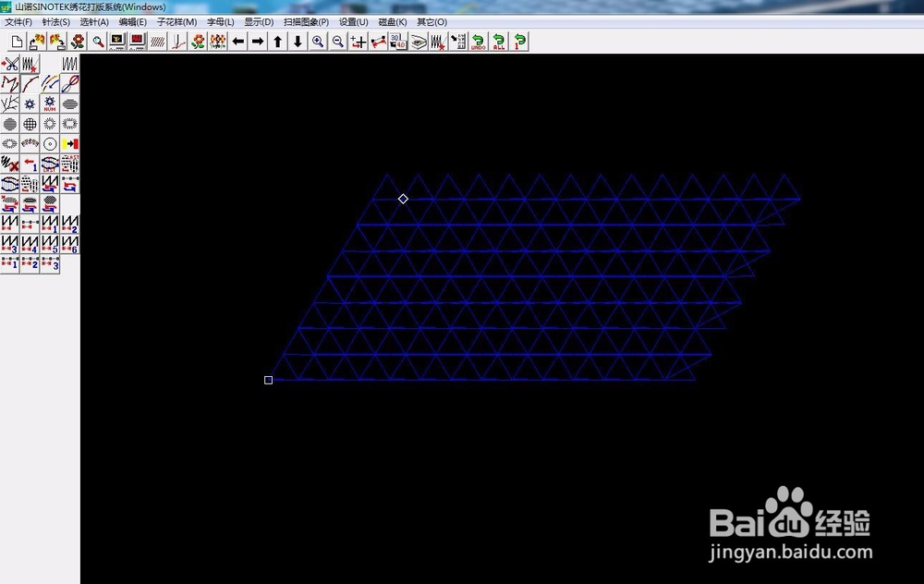Click the flatbed scanner icon in toolbar
Image resolution: width=924 pixels, height=584 pixels.
pyautogui.click(x=418, y=42)
